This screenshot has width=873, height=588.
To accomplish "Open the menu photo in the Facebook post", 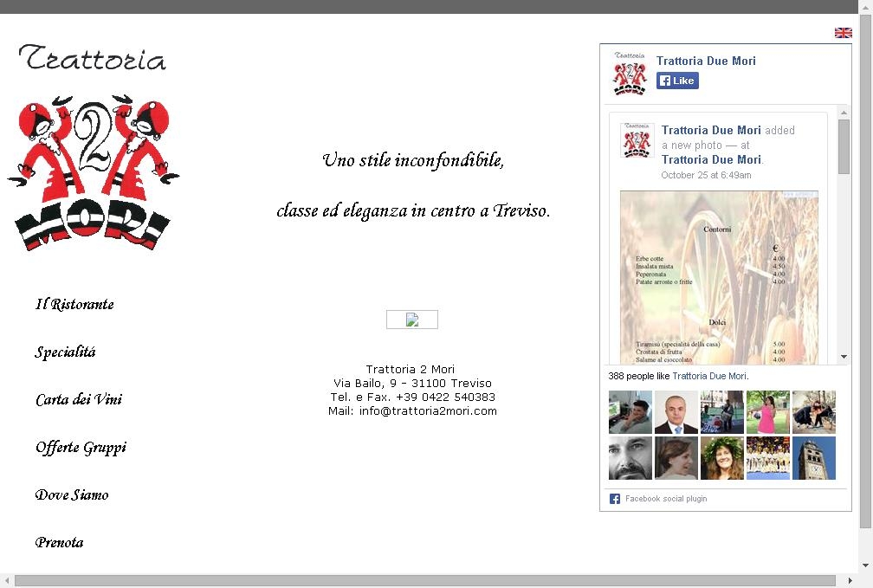I will 720,277.
